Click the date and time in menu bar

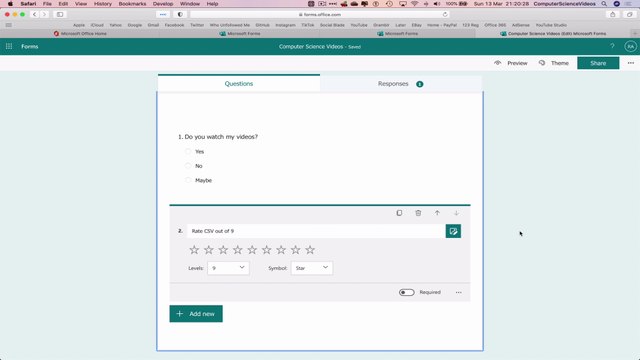tap(501, 4)
